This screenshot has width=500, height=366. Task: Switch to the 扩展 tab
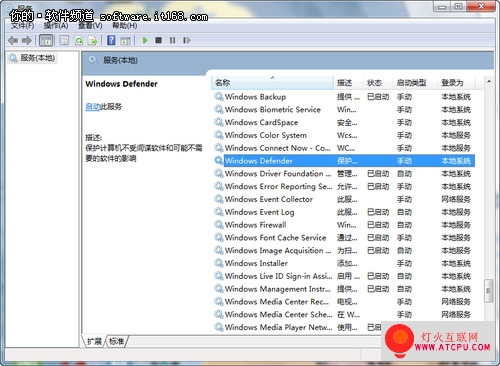pos(94,341)
